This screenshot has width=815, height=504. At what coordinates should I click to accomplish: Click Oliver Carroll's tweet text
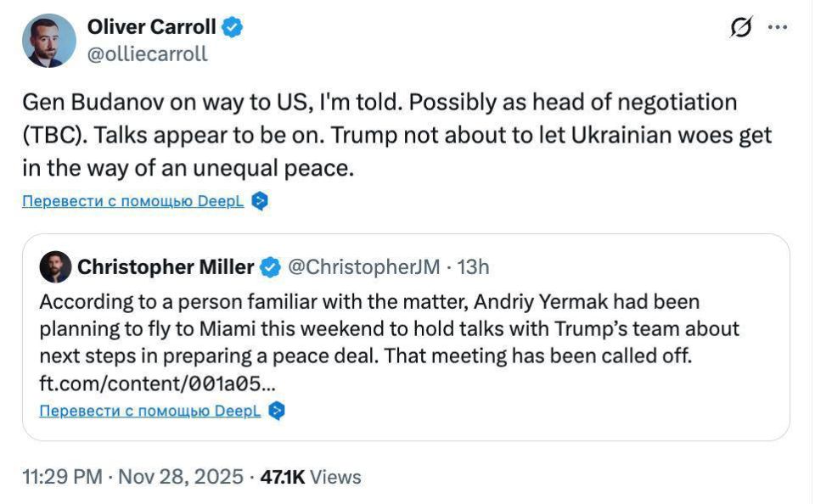click(399, 134)
